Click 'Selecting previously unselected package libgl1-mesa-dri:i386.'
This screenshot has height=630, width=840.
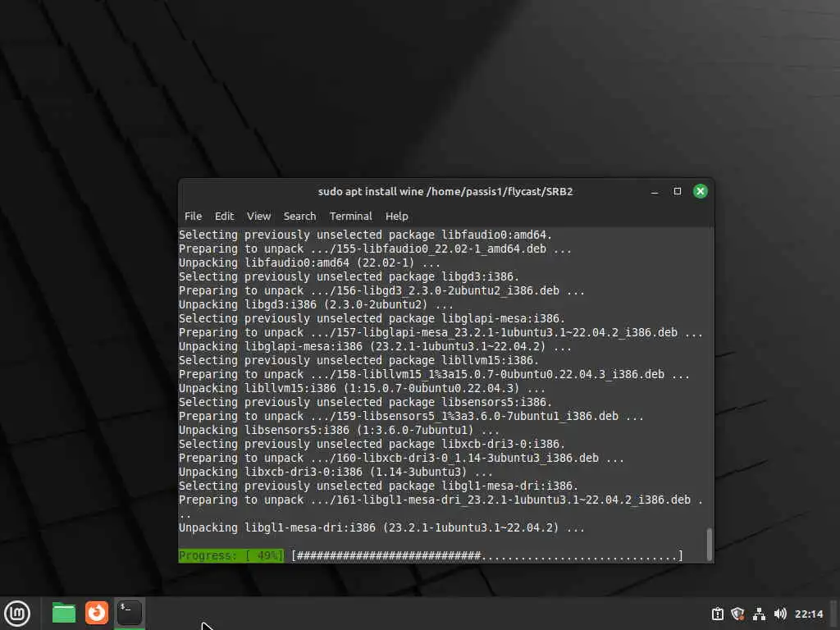[x=378, y=486]
